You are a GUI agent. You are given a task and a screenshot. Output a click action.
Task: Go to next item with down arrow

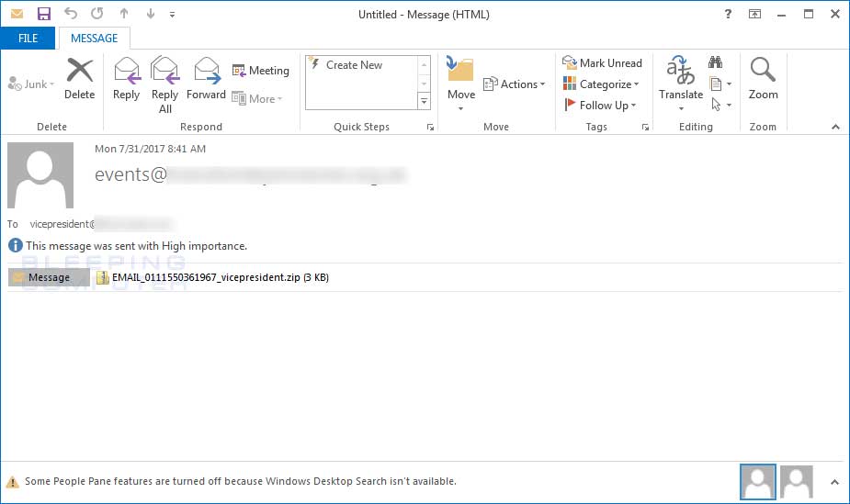[x=150, y=14]
